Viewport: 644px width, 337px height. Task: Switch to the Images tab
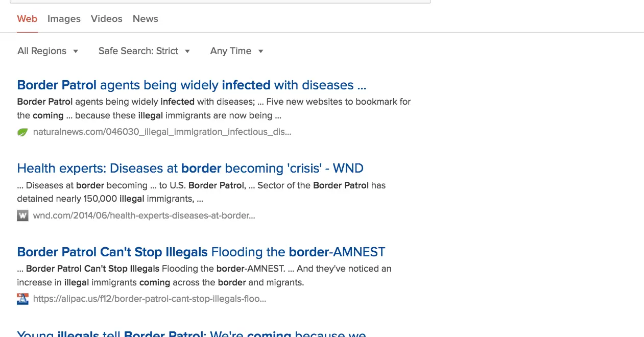pyautogui.click(x=64, y=19)
